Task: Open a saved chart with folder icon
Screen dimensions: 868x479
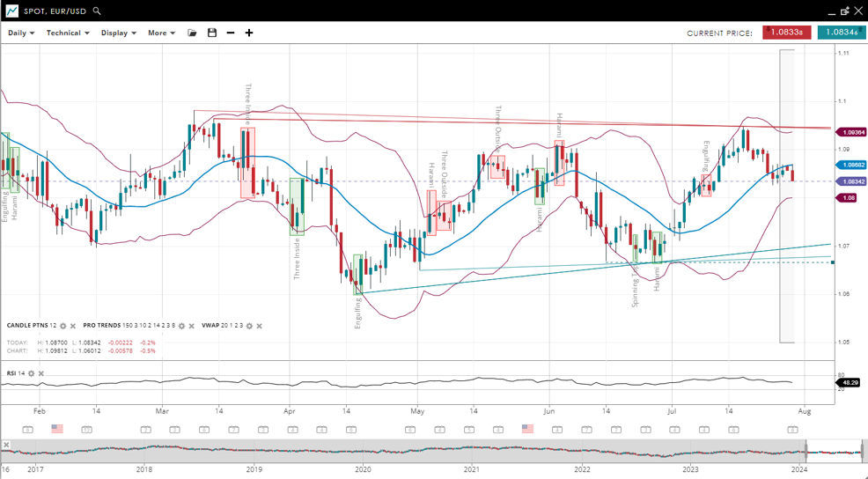Action: pyautogui.click(x=192, y=33)
